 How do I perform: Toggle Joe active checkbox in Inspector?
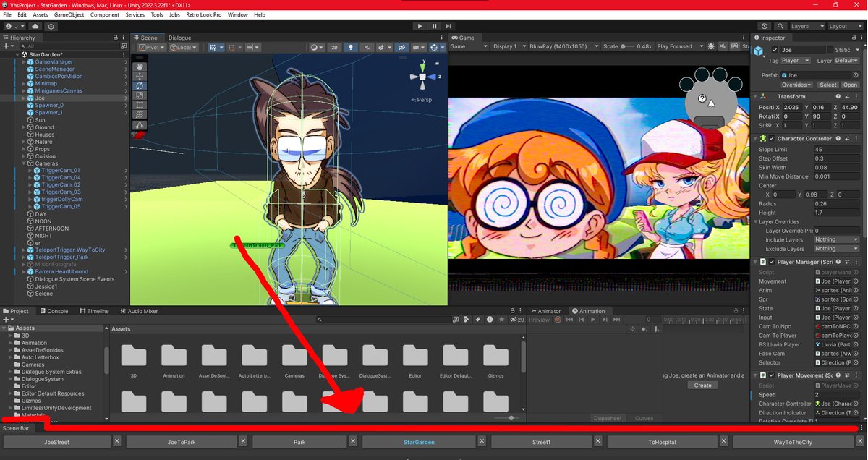(x=773, y=50)
